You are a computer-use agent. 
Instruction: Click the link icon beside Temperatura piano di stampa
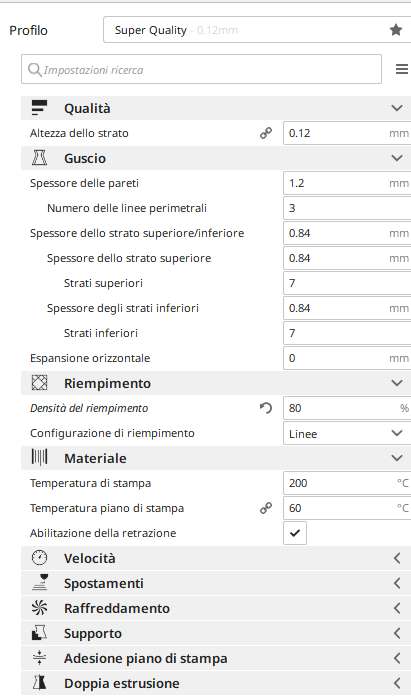(x=266, y=508)
